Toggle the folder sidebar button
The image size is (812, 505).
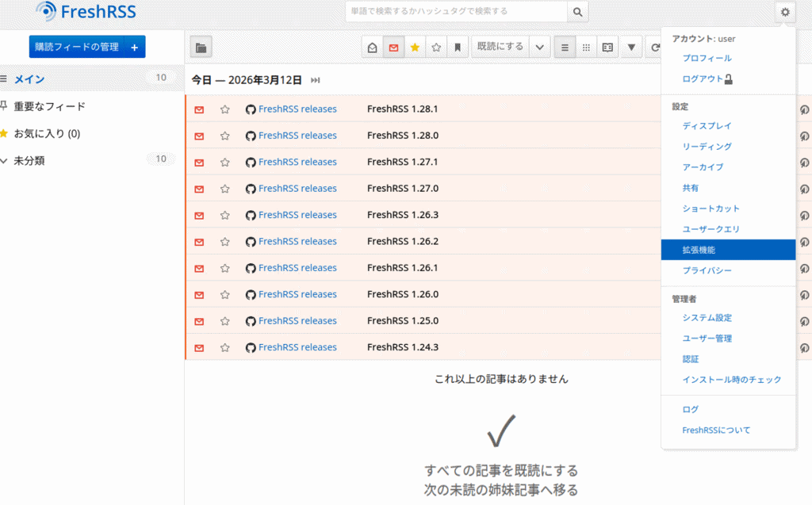201,48
